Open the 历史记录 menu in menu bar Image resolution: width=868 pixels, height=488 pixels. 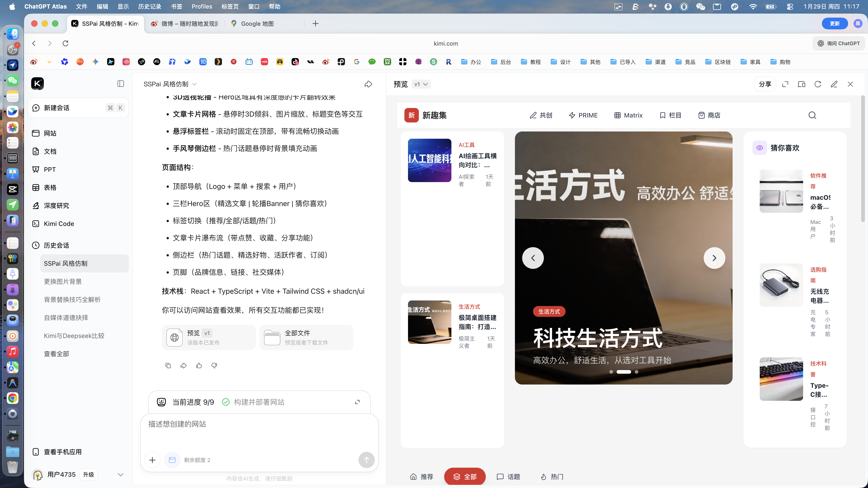(x=149, y=6)
